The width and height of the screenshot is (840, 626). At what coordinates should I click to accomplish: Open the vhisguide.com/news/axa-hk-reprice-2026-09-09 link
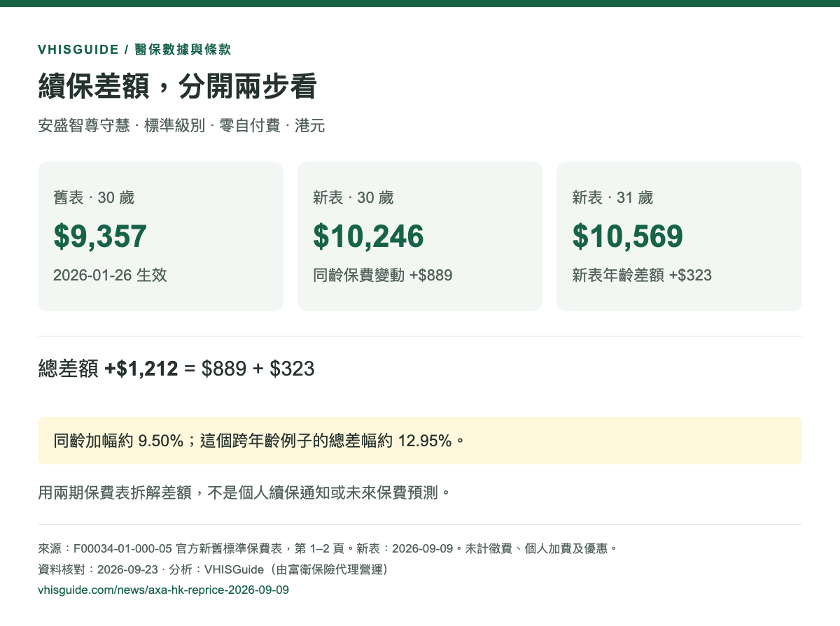[x=163, y=590]
